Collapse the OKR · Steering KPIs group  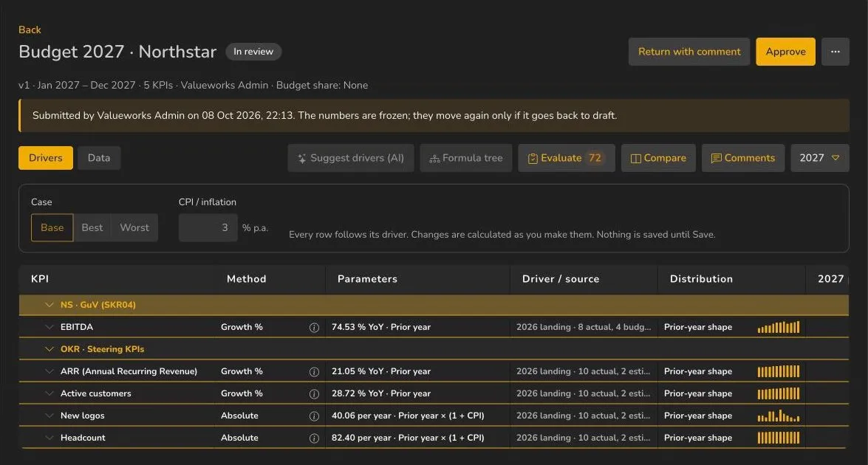[49, 349]
